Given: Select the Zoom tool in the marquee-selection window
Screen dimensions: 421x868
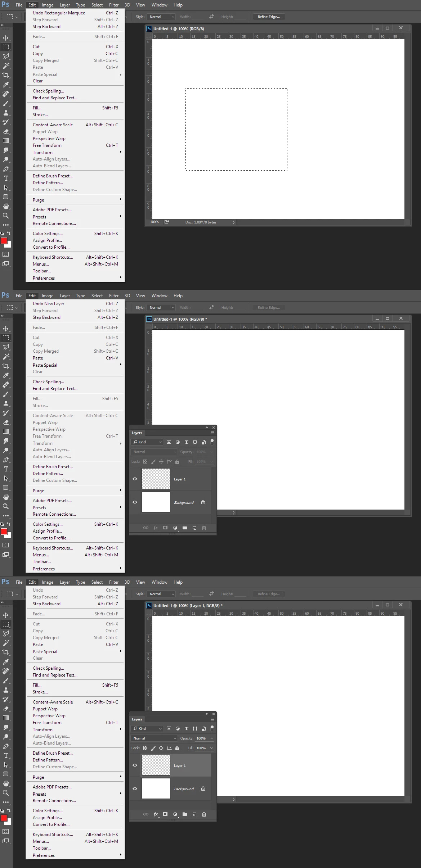Looking at the screenshot, I should pos(6,216).
